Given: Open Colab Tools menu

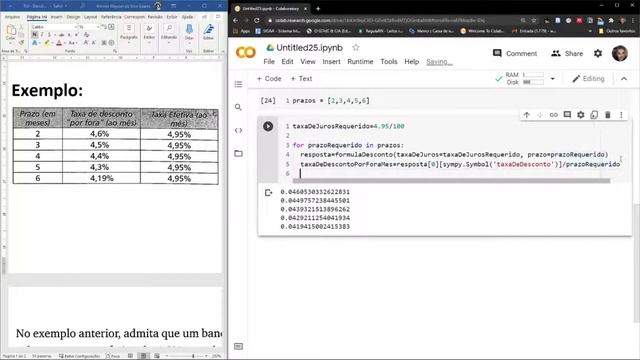Looking at the screenshot, I should pos(389,62).
